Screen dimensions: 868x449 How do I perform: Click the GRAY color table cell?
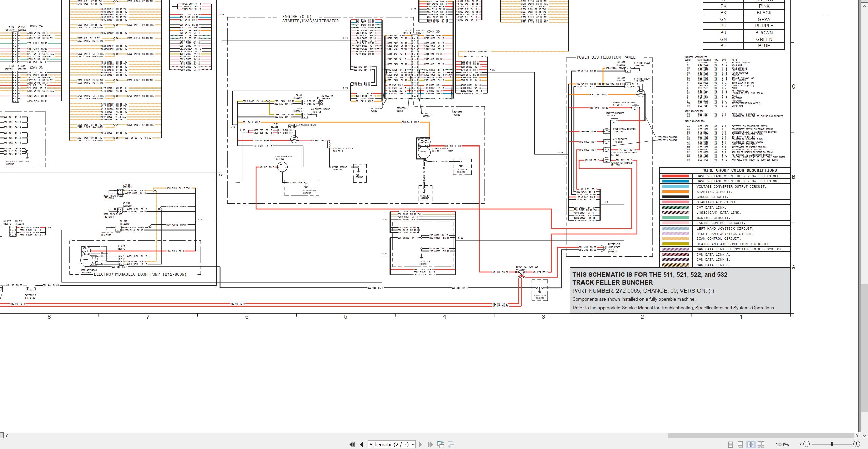[764, 19]
